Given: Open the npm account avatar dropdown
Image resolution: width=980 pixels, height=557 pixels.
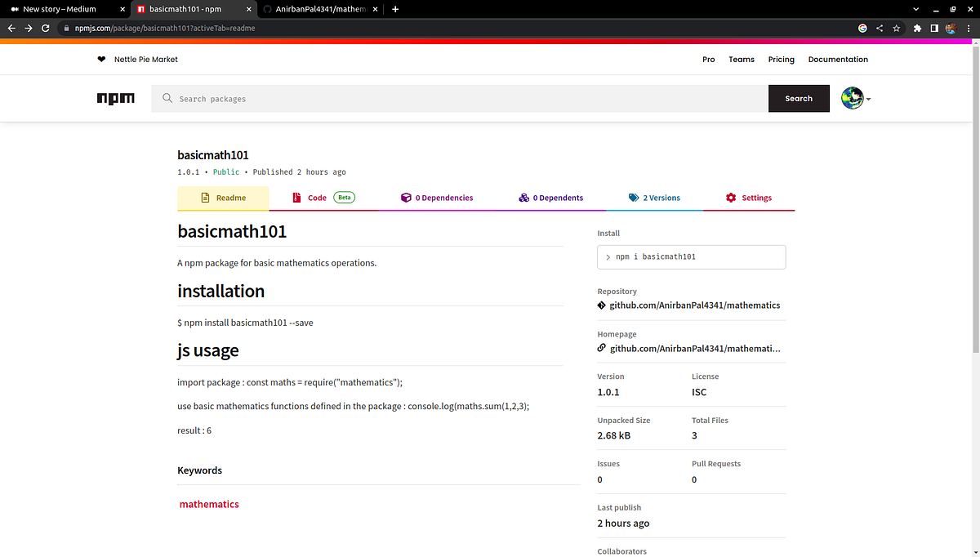Looking at the screenshot, I should pos(854,98).
